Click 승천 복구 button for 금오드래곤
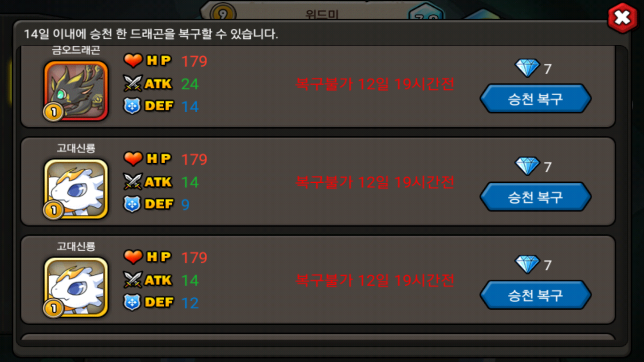The image size is (644, 362). [x=536, y=99]
